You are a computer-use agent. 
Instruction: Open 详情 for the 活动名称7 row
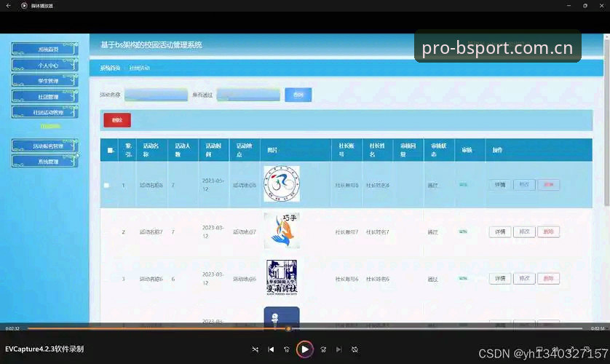coord(500,232)
